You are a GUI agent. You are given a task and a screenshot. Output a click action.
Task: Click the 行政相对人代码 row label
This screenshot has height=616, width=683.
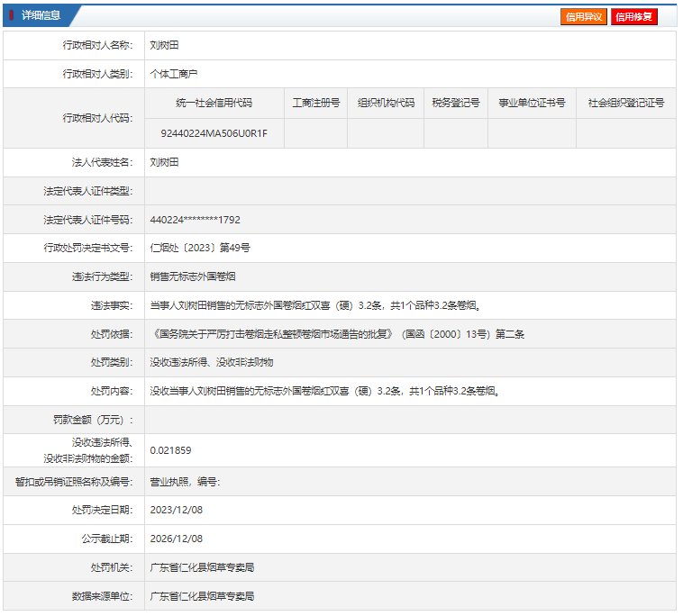[x=97, y=118]
